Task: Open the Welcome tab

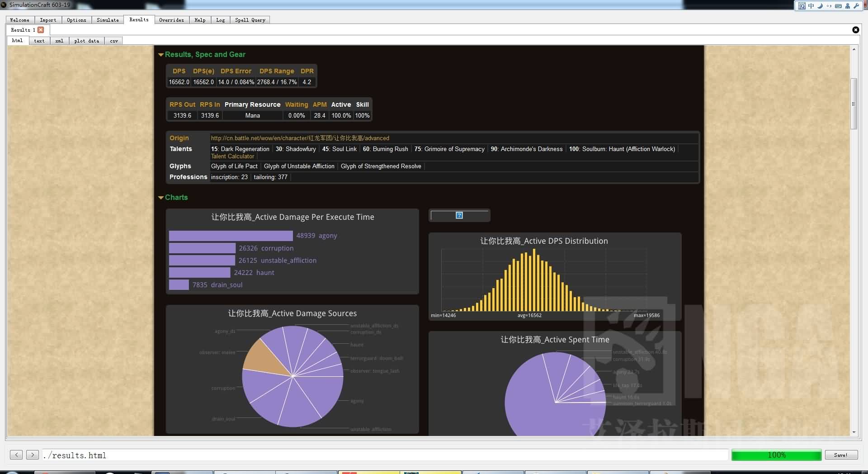Action: [x=20, y=20]
